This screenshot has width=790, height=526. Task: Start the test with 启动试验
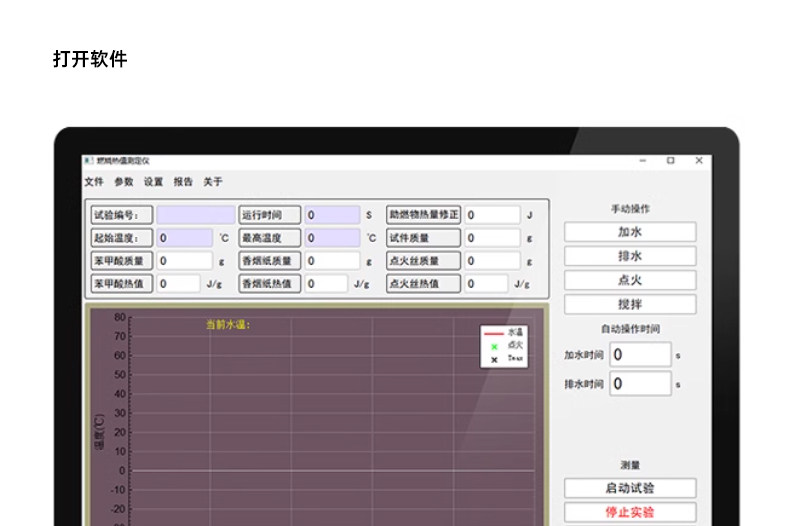point(630,488)
